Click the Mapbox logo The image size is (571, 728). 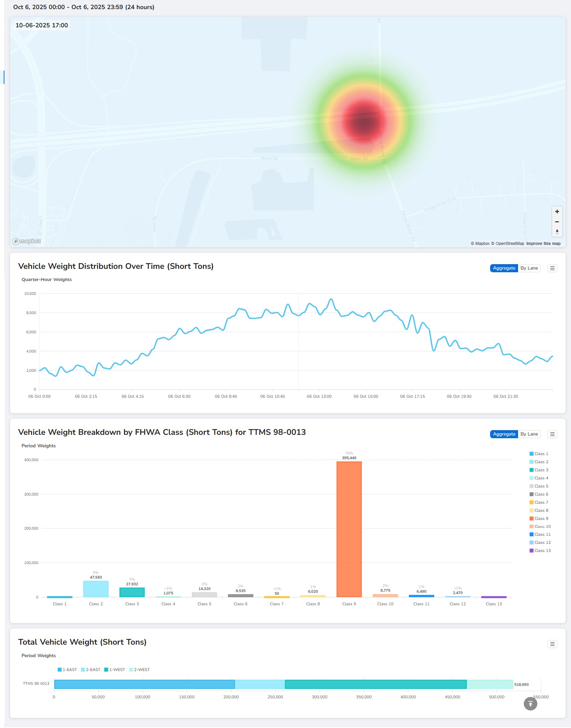27,241
